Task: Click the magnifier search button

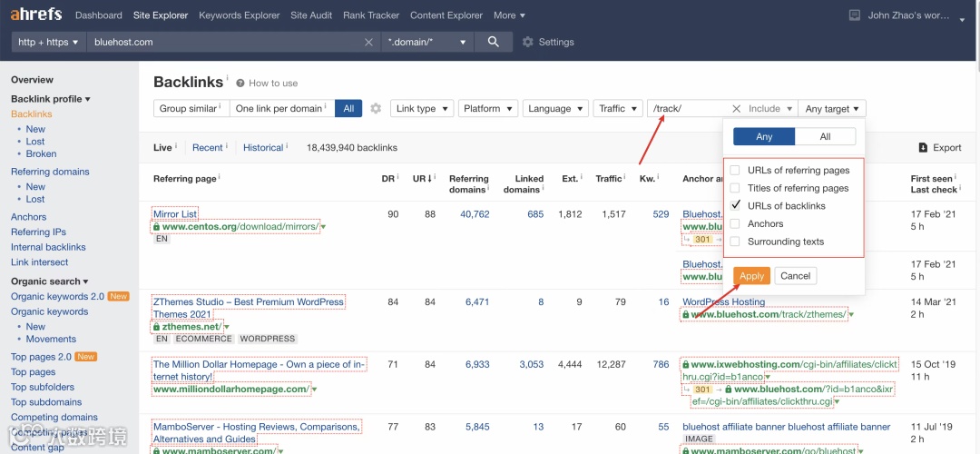Action: (494, 42)
